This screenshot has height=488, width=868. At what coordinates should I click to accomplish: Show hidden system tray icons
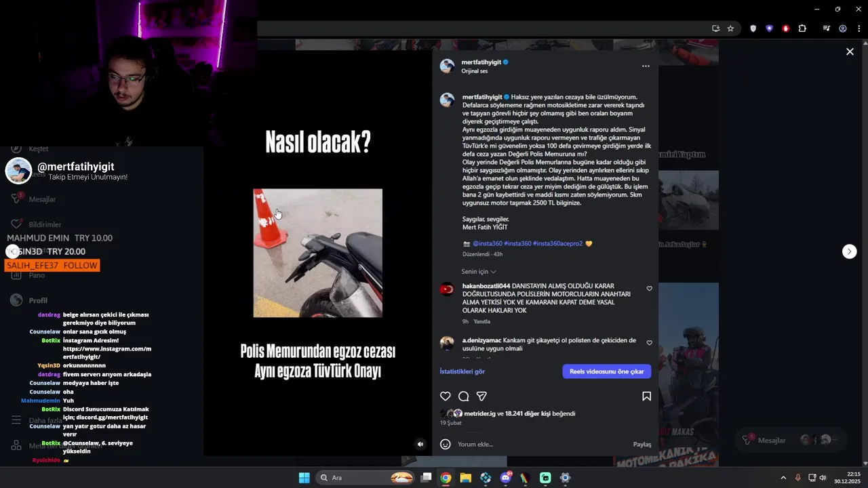click(x=783, y=478)
